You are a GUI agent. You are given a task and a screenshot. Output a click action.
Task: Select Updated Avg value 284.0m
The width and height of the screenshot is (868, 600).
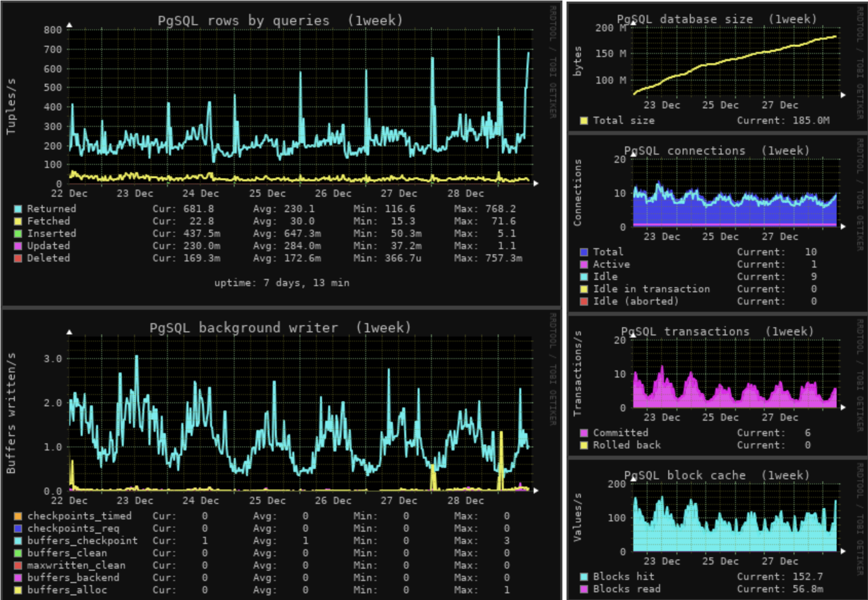(x=303, y=246)
